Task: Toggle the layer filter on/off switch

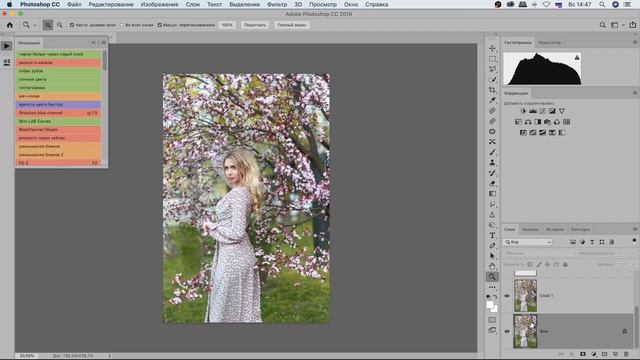Action: (x=634, y=241)
